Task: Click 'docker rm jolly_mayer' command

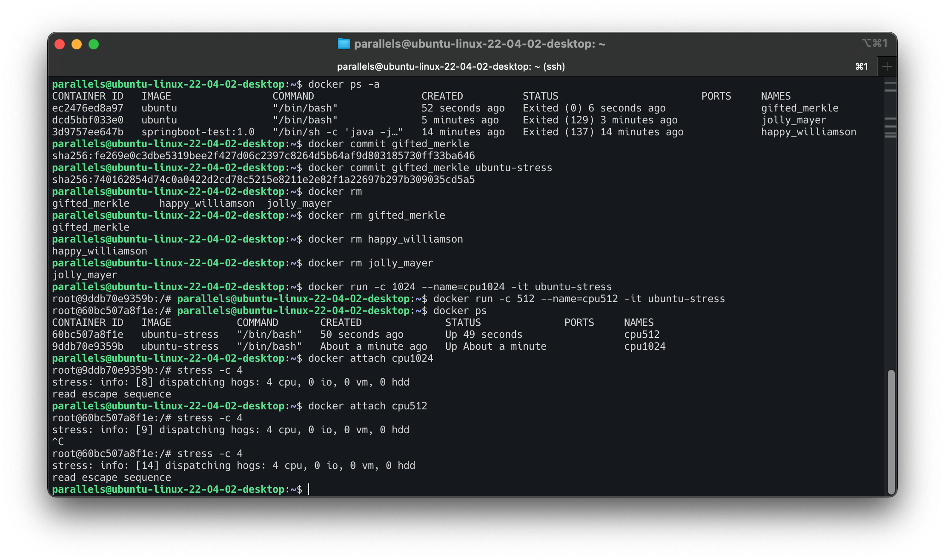Action: 370,263
